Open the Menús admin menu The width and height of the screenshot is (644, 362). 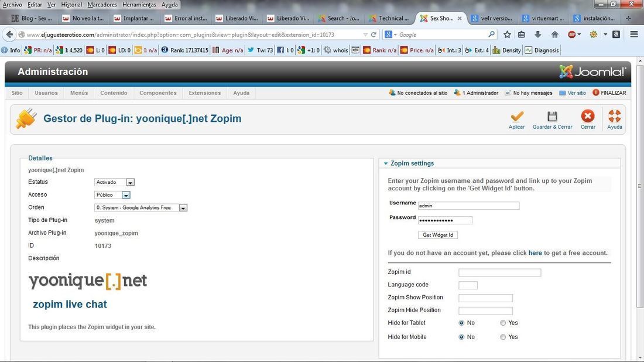point(79,93)
